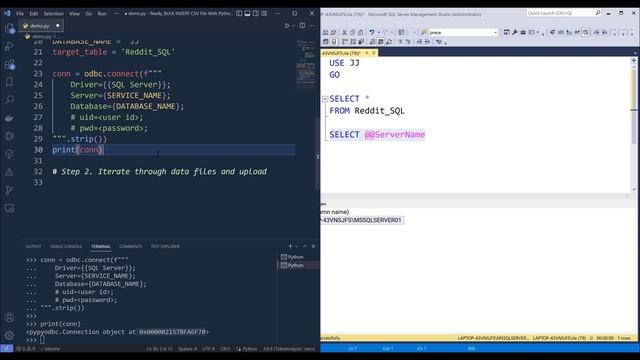Click the Toolbox icon in SSMS toolbar

(x=523, y=32)
